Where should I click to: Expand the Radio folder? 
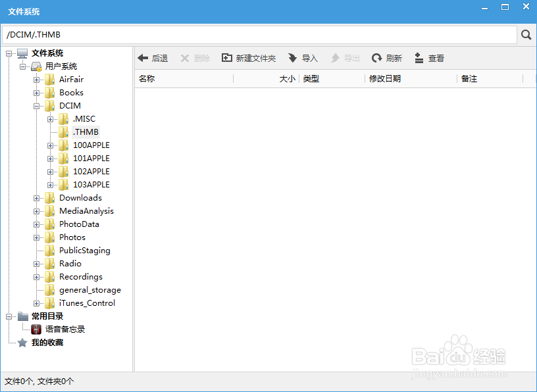[x=36, y=264]
